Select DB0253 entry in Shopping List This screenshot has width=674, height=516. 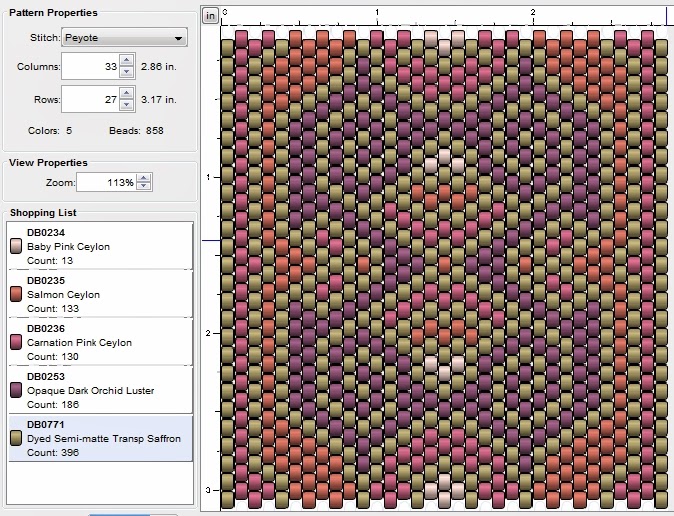100,390
